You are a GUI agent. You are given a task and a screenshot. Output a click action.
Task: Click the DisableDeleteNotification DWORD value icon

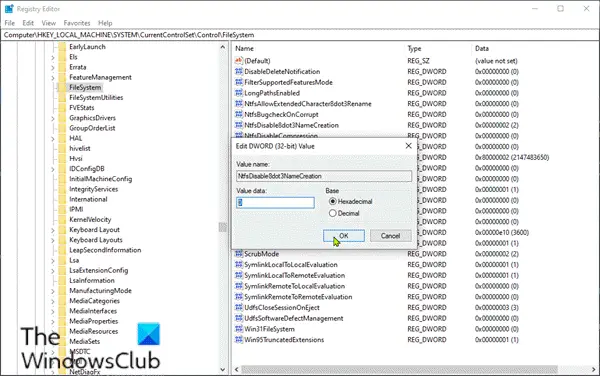239,72
